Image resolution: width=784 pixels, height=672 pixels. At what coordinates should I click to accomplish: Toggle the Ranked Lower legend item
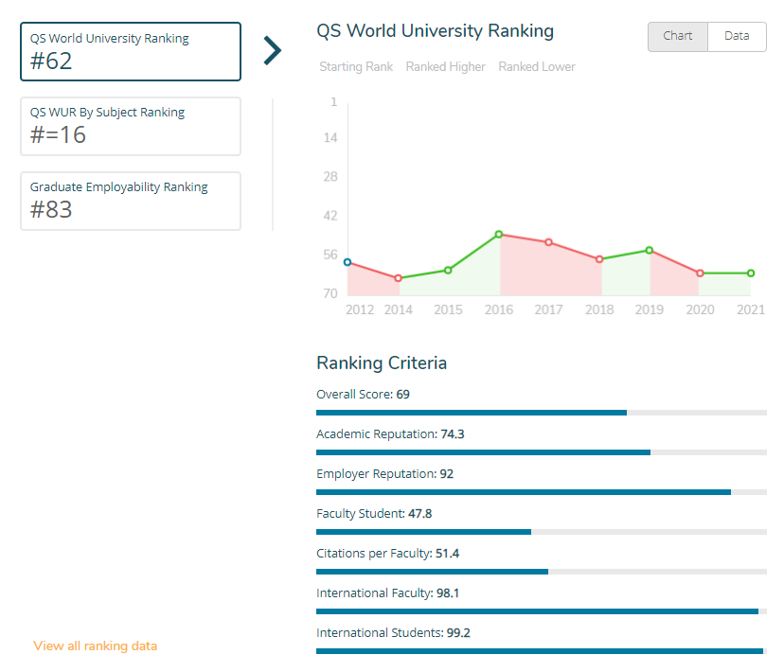537,67
